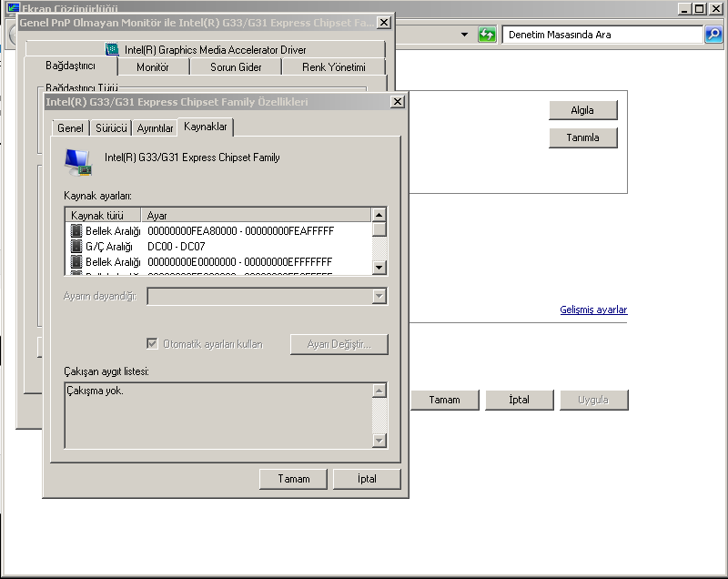Click the Ekran Çözünürlüğü window title icon
This screenshot has width=728, height=579.
[13, 7]
